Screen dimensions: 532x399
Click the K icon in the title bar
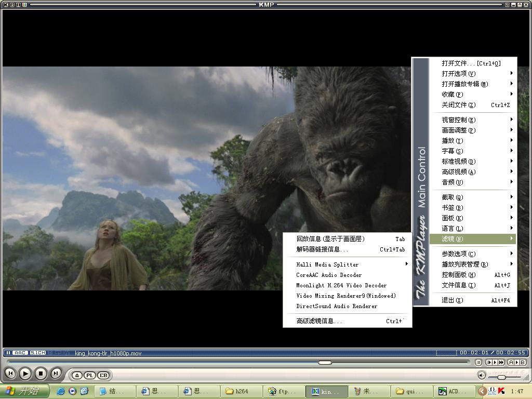pos(6,4)
